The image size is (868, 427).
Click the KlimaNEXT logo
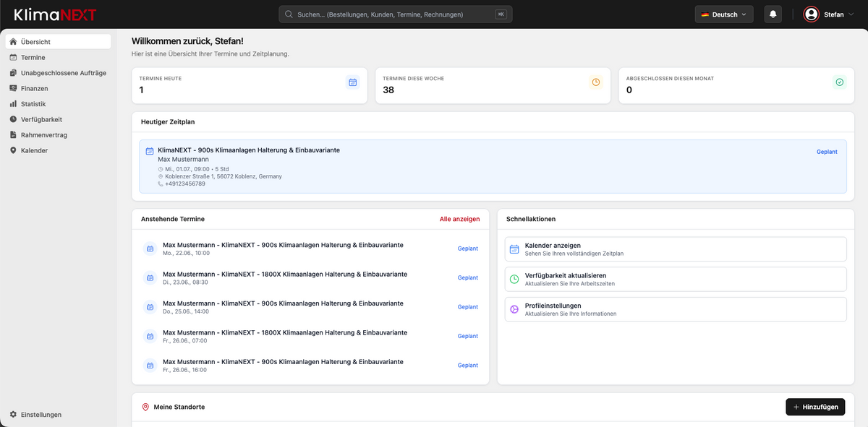55,14
